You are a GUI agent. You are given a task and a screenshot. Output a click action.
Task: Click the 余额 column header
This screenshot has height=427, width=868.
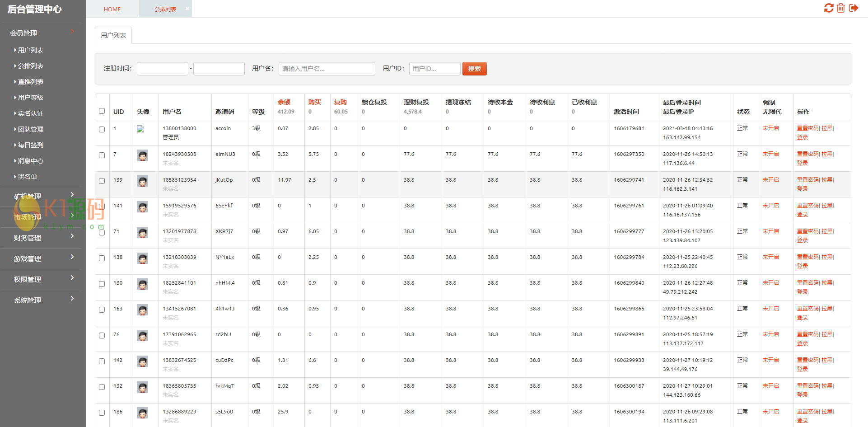point(284,102)
